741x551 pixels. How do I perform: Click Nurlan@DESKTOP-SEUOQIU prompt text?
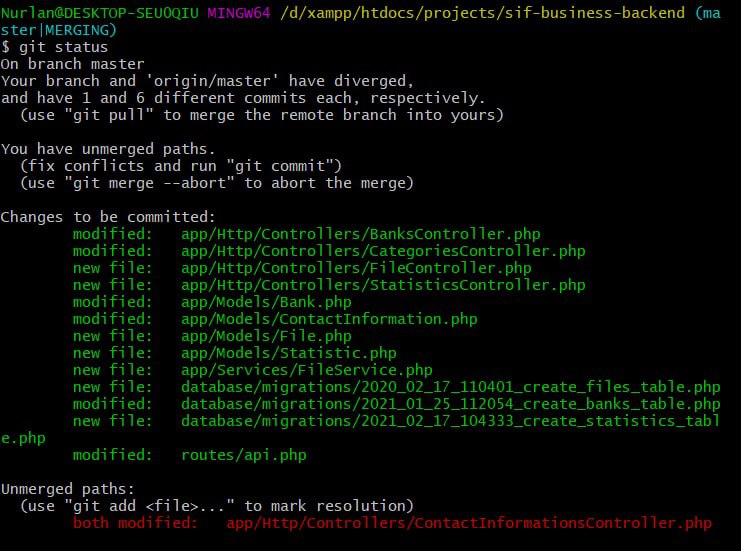tap(100, 13)
